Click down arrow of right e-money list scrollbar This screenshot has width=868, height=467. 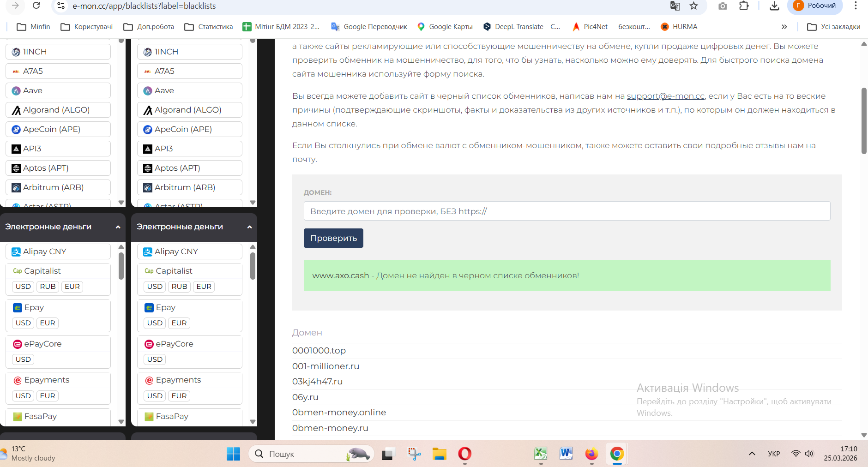(253, 421)
